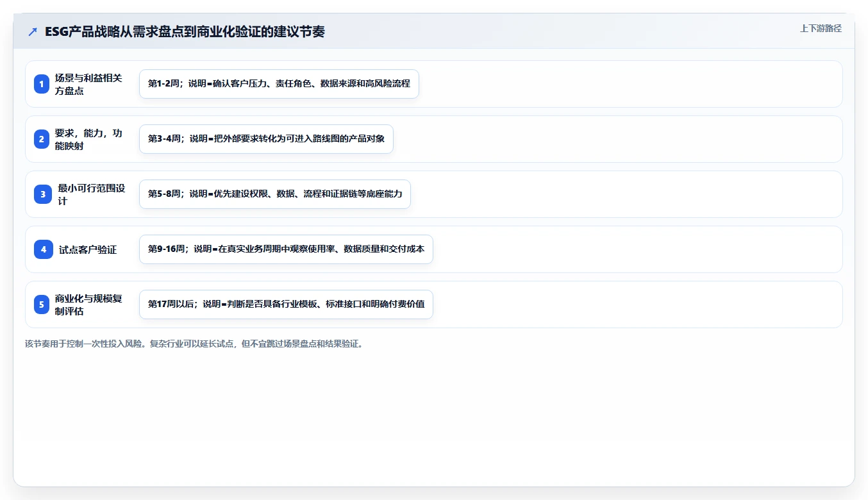The image size is (868, 500).
Task: Open the 第17周以后 description box
Action: point(286,304)
